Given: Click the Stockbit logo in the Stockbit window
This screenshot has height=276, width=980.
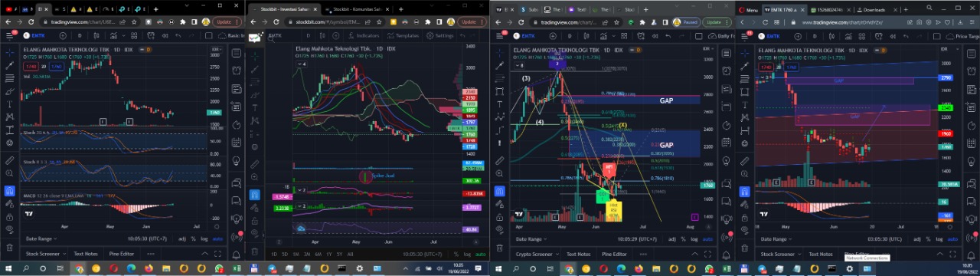Looking at the screenshot, I should point(255,37).
